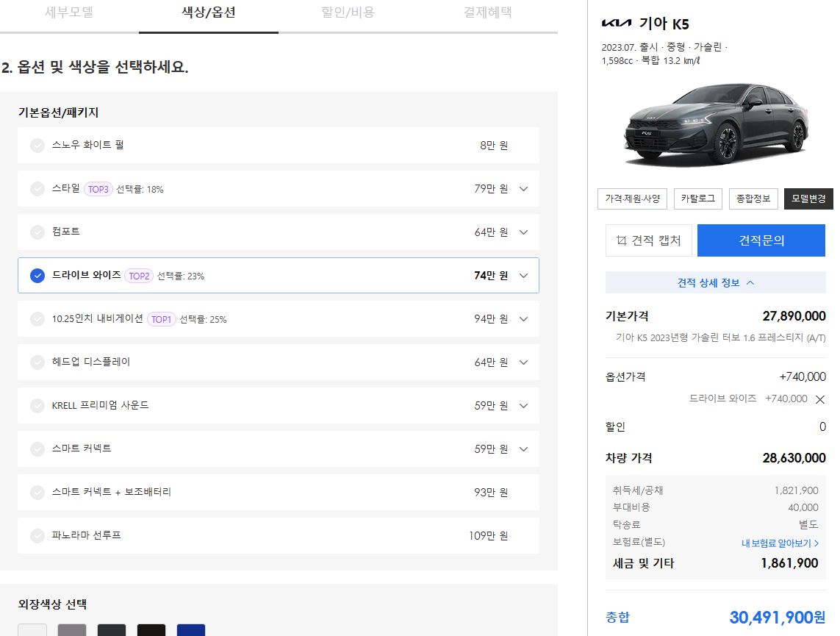Click 모델변경 button
This screenshot has height=636, width=840.
tap(808, 199)
